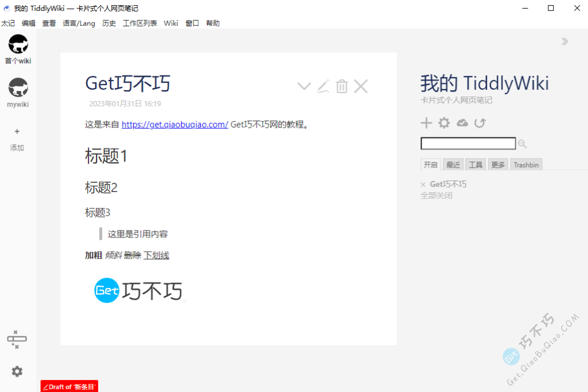Image resolution: width=588 pixels, height=392 pixels.
Task: Open the 编辑 menu
Action: [x=29, y=24]
